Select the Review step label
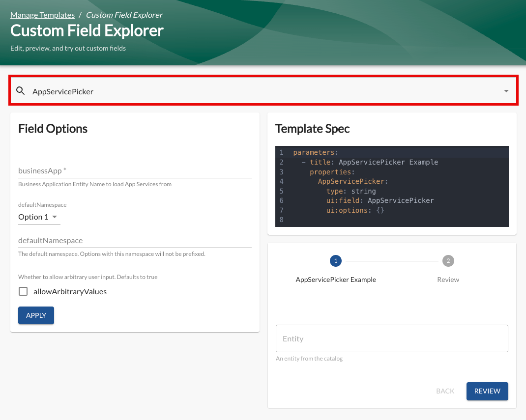The height and width of the screenshot is (420, 526). click(x=448, y=280)
